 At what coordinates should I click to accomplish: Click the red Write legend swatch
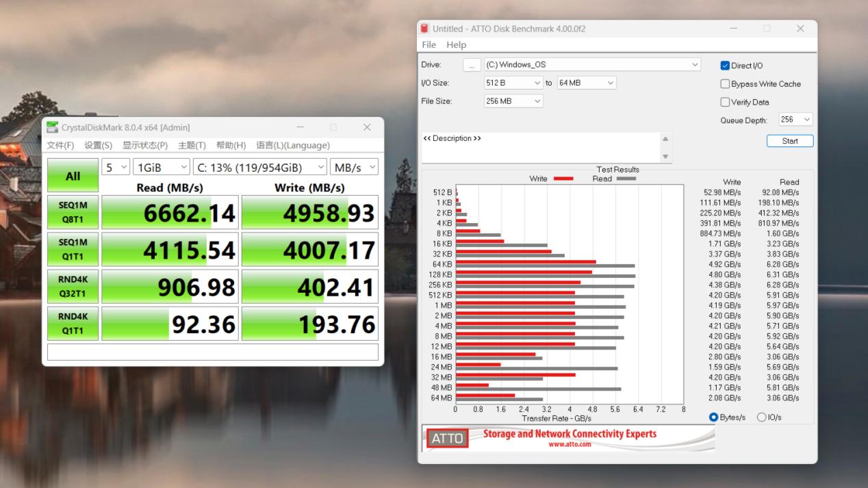(x=563, y=179)
